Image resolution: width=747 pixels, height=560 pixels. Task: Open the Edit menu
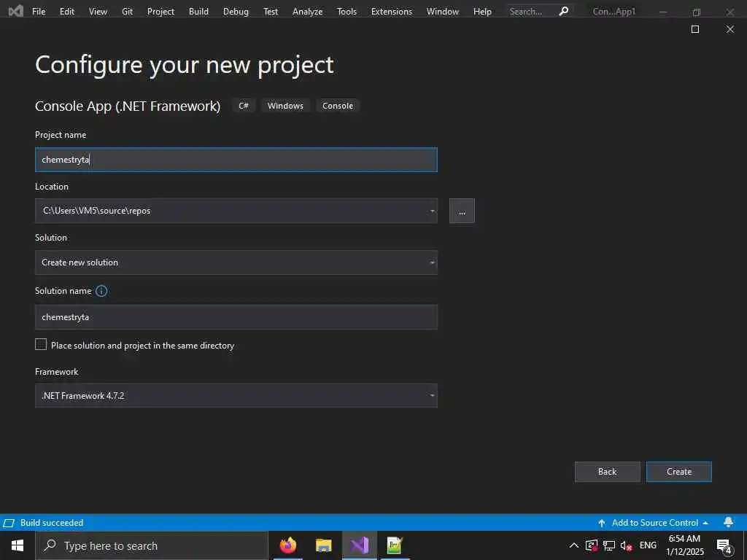[x=67, y=12]
